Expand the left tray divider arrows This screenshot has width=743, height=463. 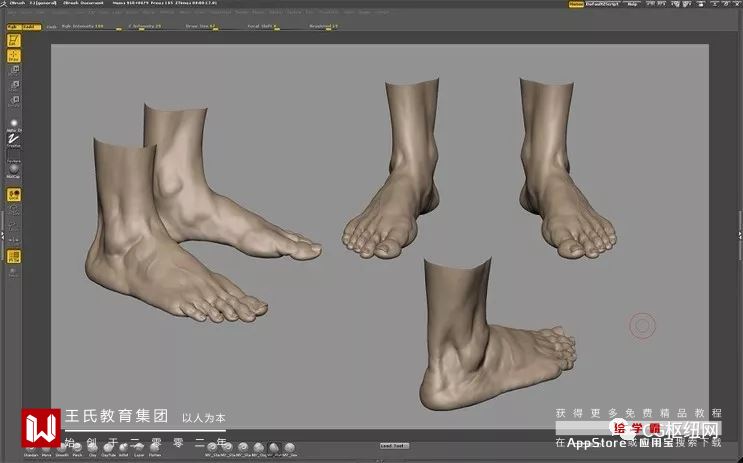point(2,235)
